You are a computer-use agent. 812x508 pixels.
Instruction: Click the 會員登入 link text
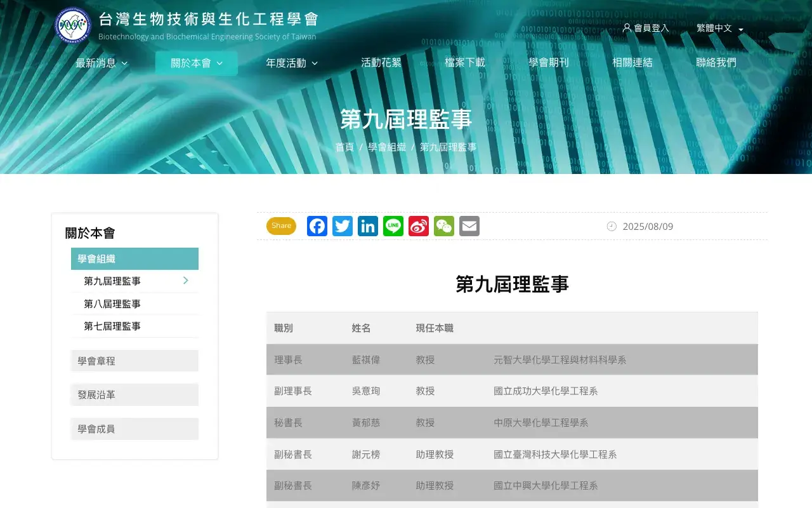click(652, 29)
